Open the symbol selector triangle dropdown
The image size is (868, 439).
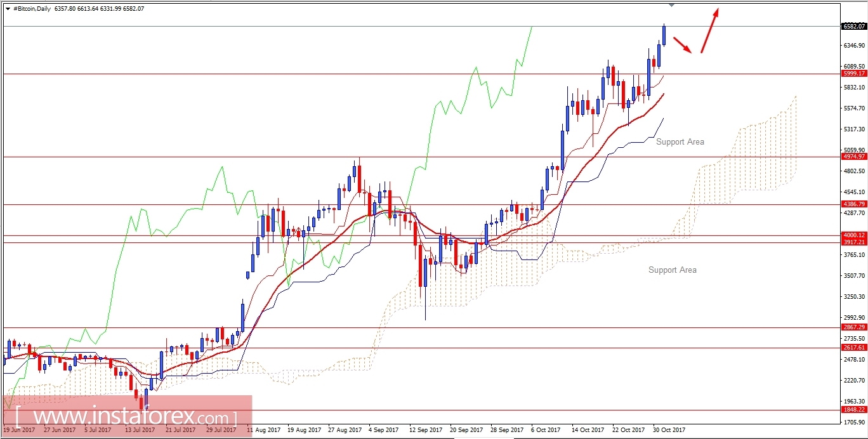pos(8,9)
